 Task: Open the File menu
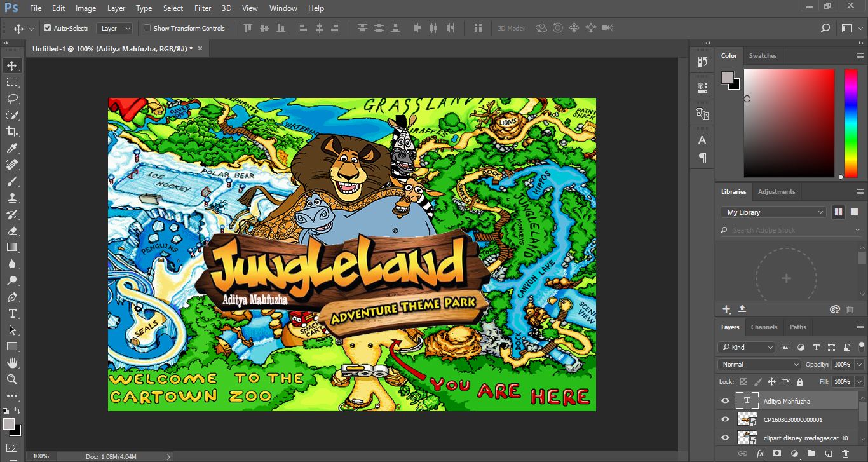click(x=36, y=8)
